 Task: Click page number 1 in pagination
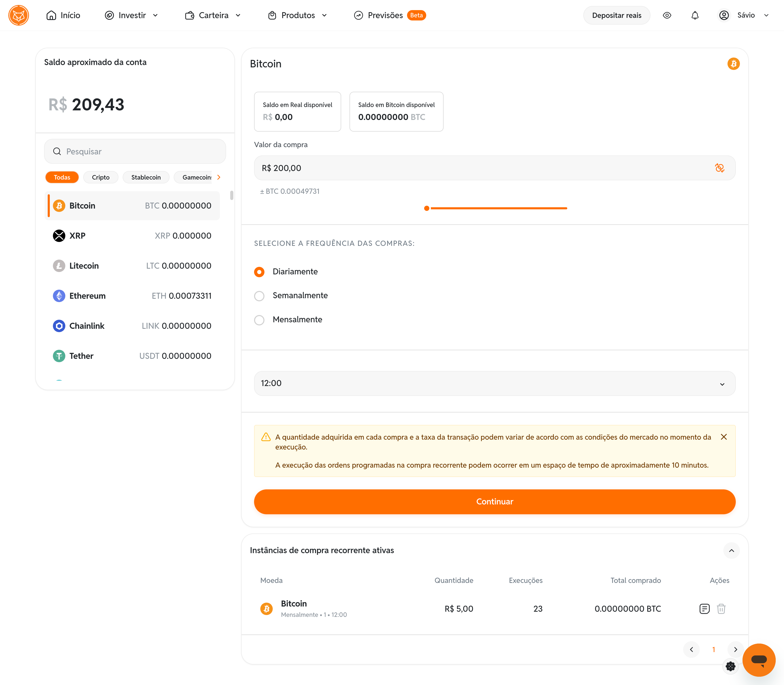pyautogui.click(x=713, y=650)
